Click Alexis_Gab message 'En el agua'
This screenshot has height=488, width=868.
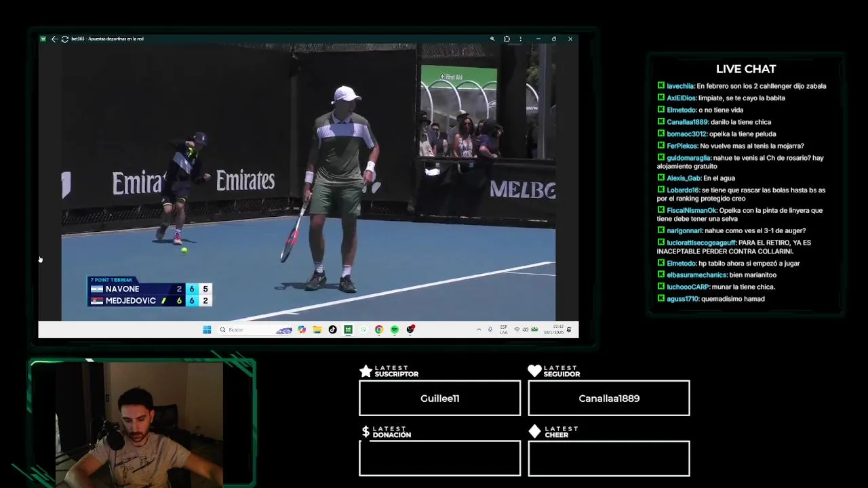pyautogui.click(x=719, y=178)
